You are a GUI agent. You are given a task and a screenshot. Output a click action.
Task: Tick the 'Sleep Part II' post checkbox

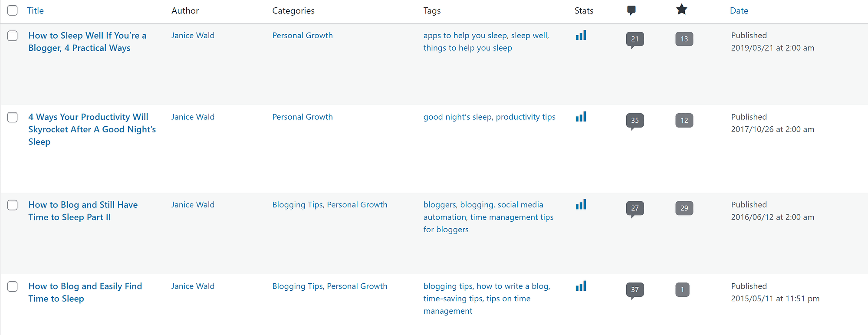(13, 205)
